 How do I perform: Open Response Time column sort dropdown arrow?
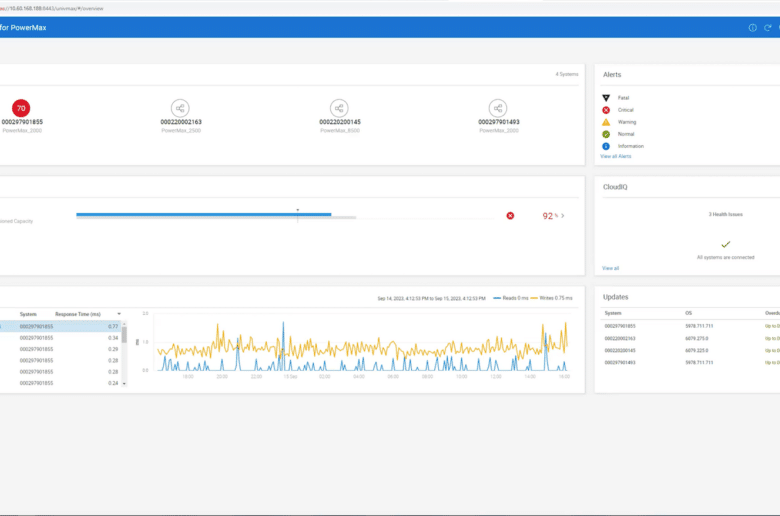coord(119,314)
